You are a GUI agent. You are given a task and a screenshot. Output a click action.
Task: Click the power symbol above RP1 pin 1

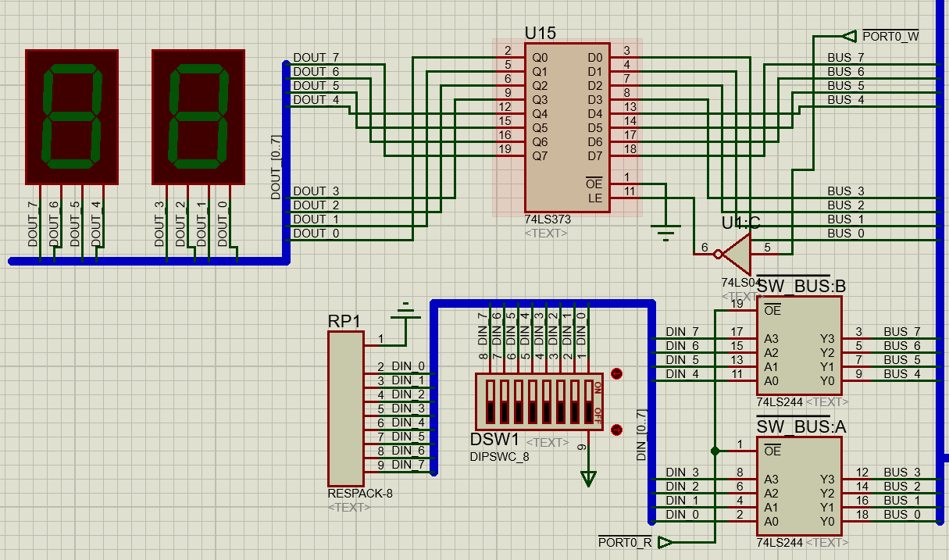tap(405, 310)
